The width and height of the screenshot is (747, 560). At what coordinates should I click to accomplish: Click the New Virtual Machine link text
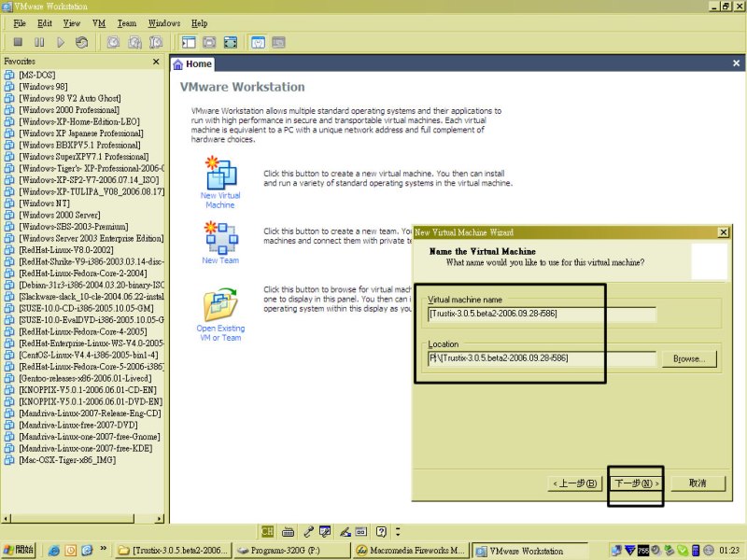click(x=220, y=200)
